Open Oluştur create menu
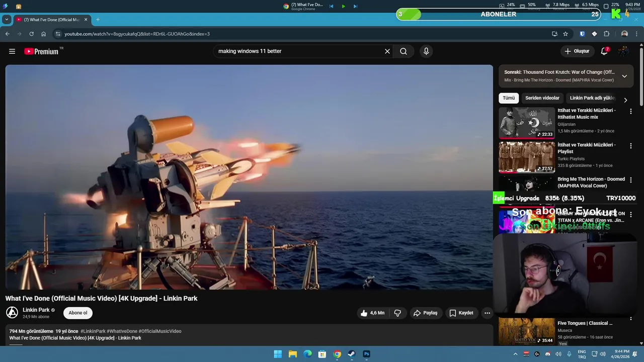Image resolution: width=644 pixels, height=362 pixels. point(577,51)
